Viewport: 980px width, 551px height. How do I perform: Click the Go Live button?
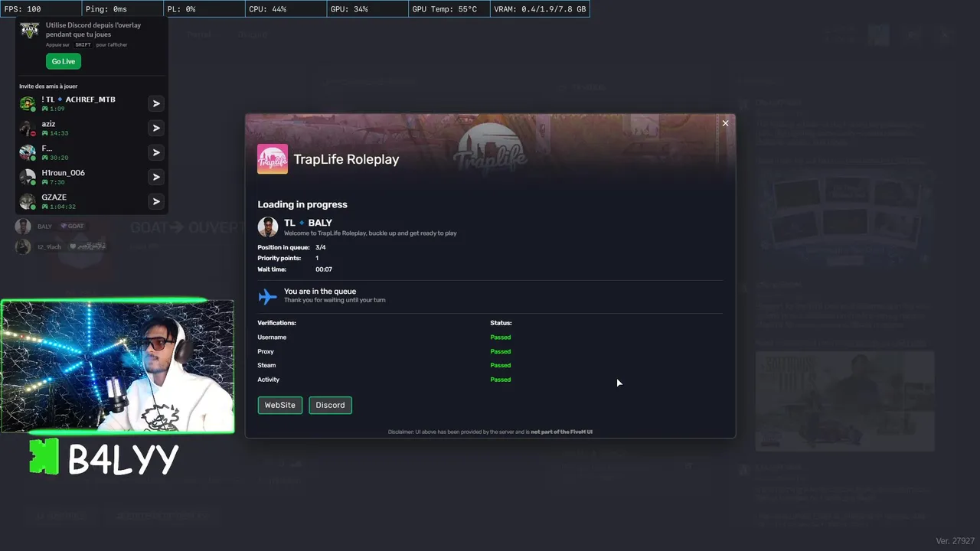point(63,61)
